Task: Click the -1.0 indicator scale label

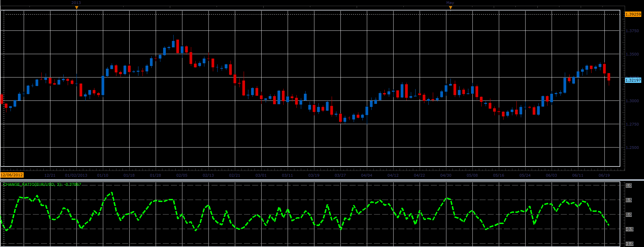Action: pyautogui.click(x=629, y=244)
